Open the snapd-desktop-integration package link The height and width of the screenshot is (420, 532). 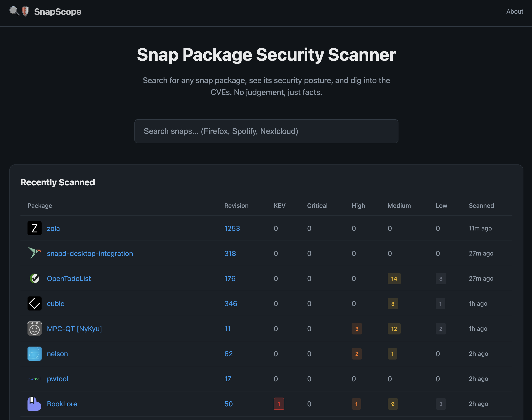pos(90,253)
